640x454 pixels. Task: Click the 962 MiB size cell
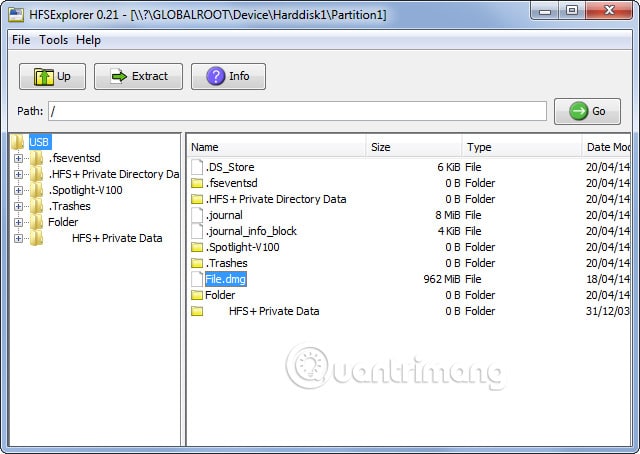pos(442,279)
